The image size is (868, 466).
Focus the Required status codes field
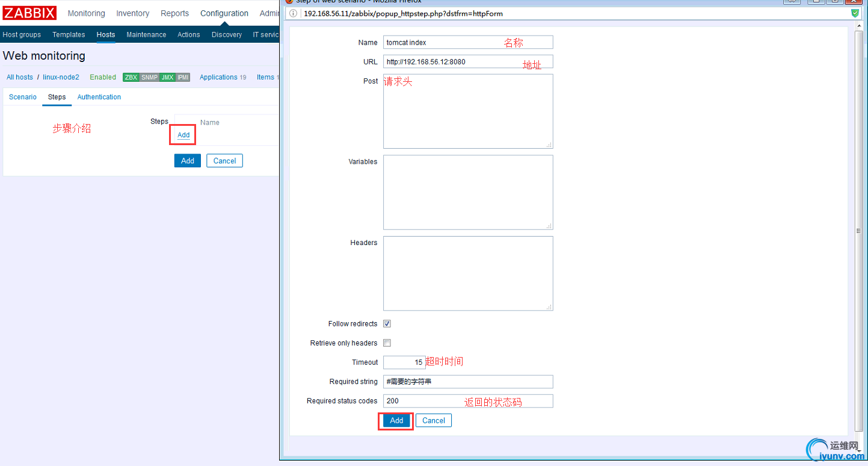click(x=468, y=401)
